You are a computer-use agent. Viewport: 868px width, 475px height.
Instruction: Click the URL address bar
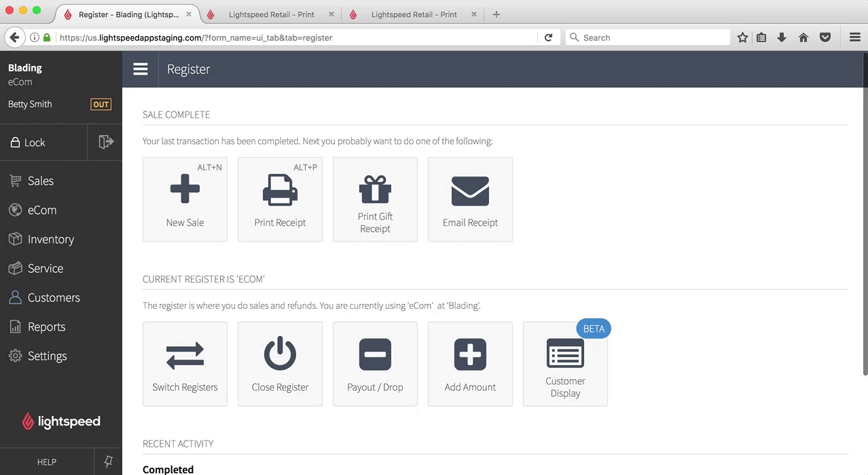pos(297,38)
